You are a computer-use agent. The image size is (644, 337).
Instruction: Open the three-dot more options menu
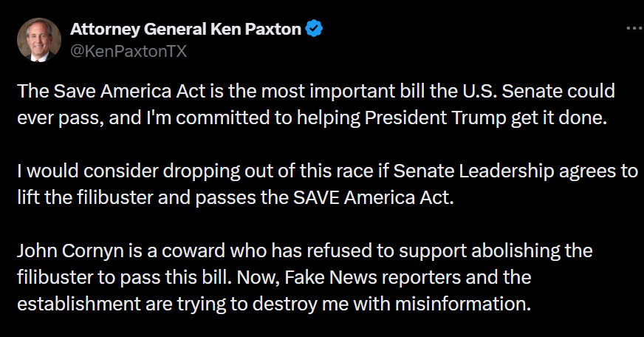634,27
